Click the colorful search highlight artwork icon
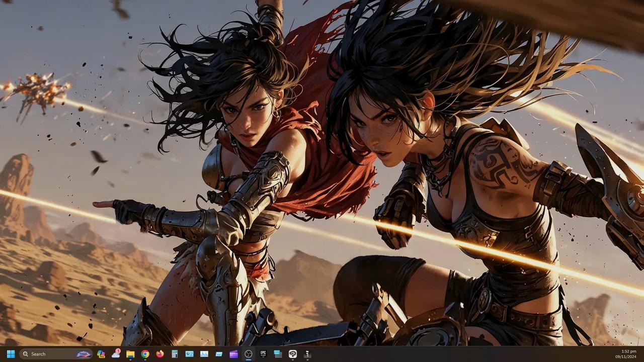The height and width of the screenshot is (362, 644). tap(83, 354)
